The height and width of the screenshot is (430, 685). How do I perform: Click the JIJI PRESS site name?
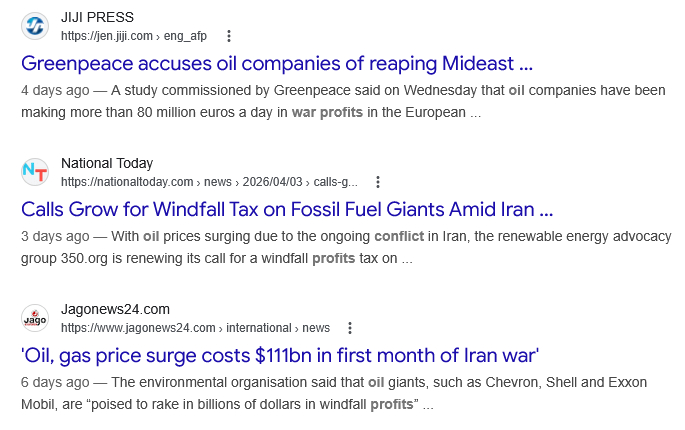[97, 17]
